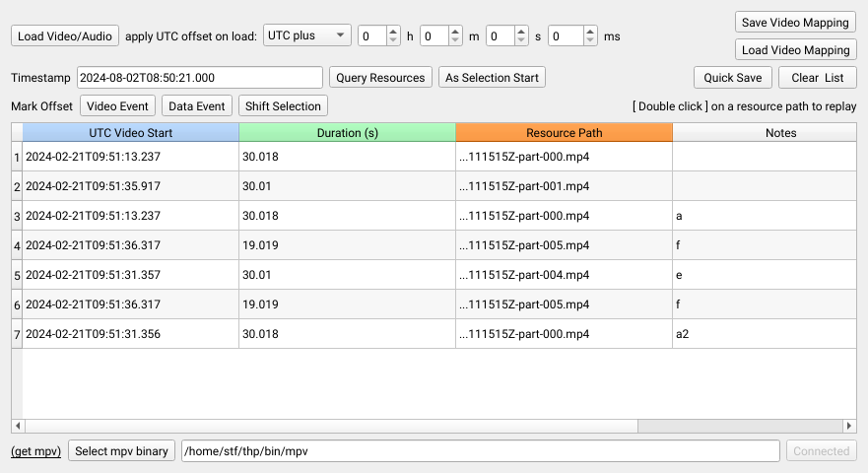This screenshot has height=473, width=868.
Task: Click horizontal scrollbar right arrow
Action: coord(849,426)
